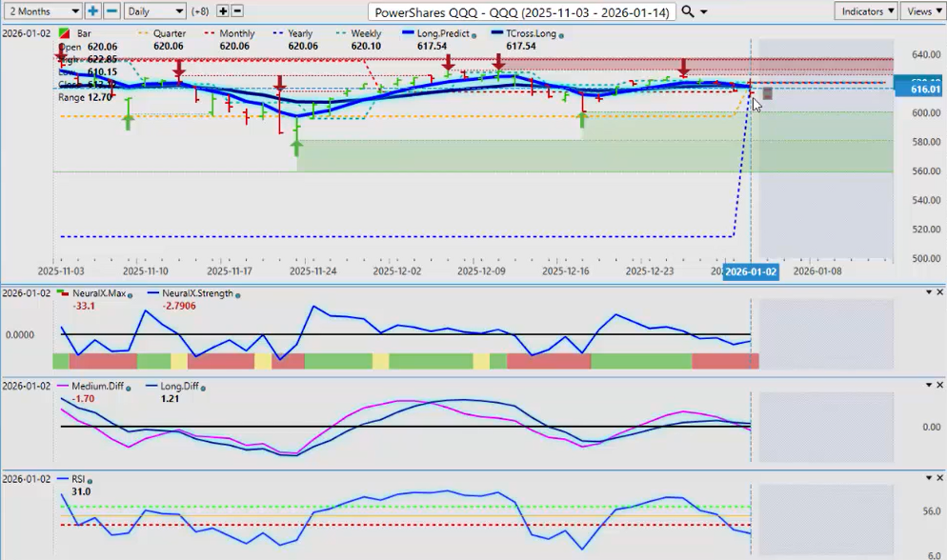This screenshot has width=947, height=560.
Task: Click the magnifier symbol search icon
Action: tap(688, 11)
